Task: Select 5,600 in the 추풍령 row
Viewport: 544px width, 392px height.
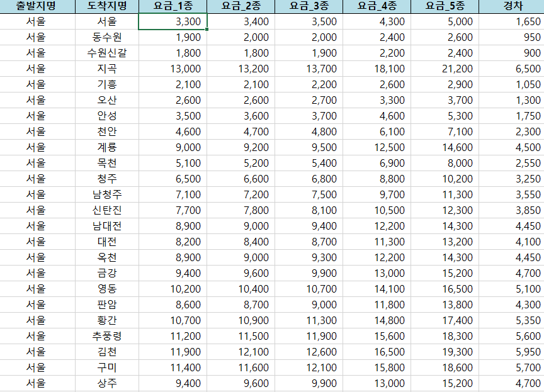Action: [x=512, y=336]
